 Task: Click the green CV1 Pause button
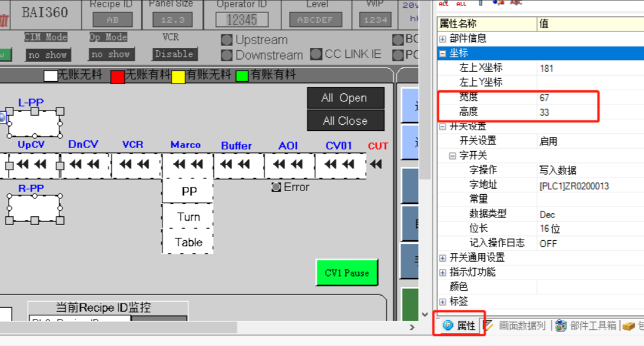tap(347, 272)
